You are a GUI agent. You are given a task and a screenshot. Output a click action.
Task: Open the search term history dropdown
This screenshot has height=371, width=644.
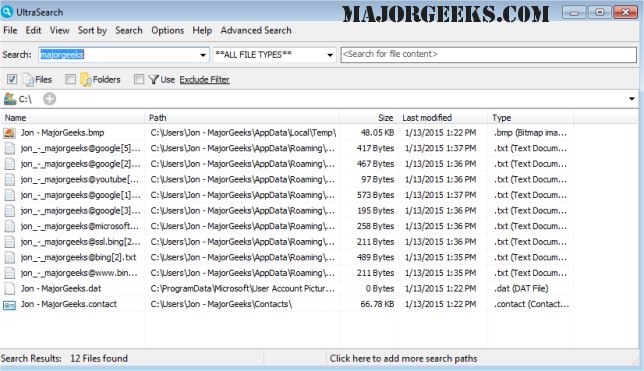(203, 55)
